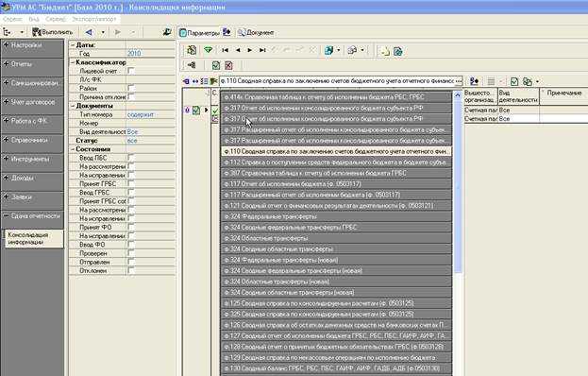Click scroll-up arrow of the forms dropdown list
588x376 pixels.
[457, 95]
